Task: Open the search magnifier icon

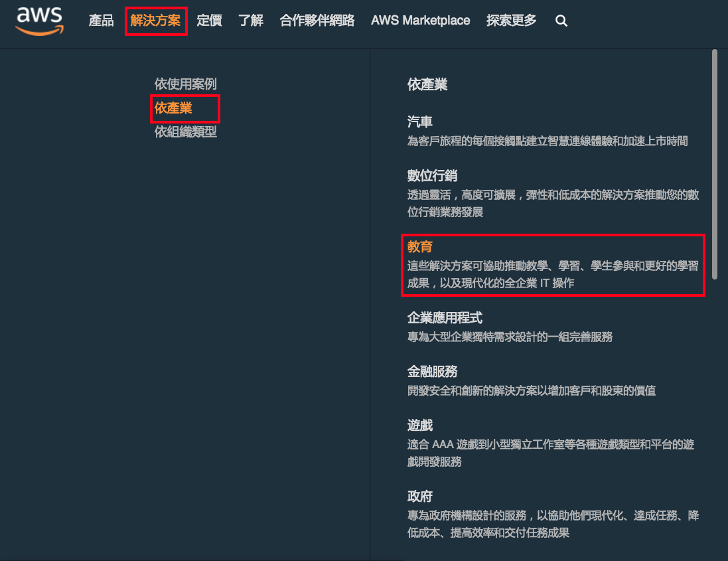Action: (561, 21)
